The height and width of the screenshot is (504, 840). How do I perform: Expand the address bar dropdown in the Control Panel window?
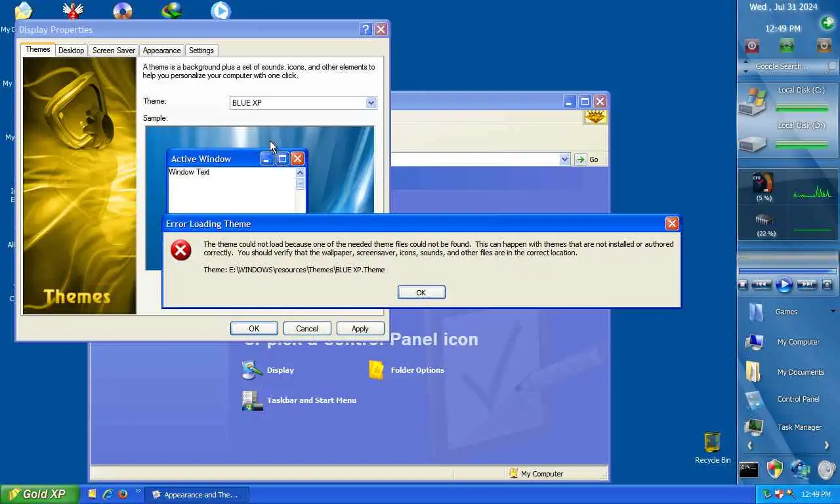[564, 159]
